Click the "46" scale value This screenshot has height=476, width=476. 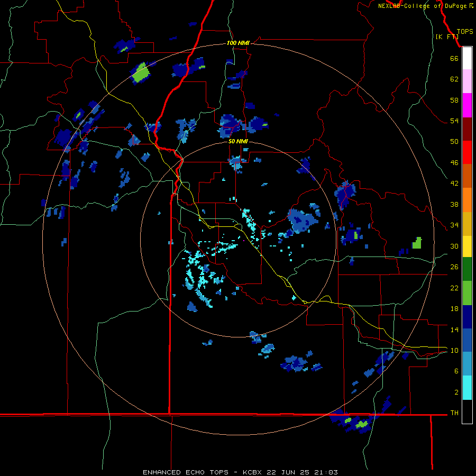tap(454, 163)
